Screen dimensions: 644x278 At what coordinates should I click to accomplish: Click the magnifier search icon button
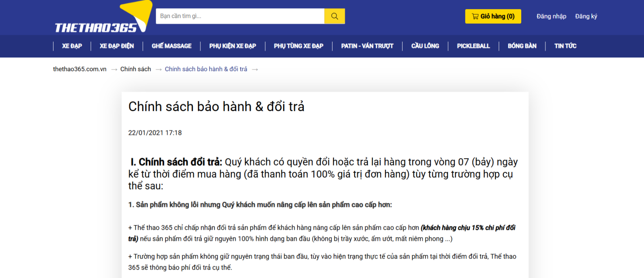334,16
